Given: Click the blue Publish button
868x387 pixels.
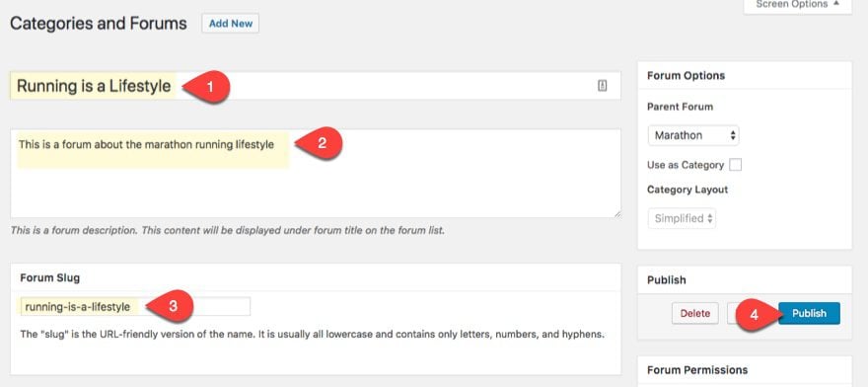Looking at the screenshot, I should tap(809, 313).
